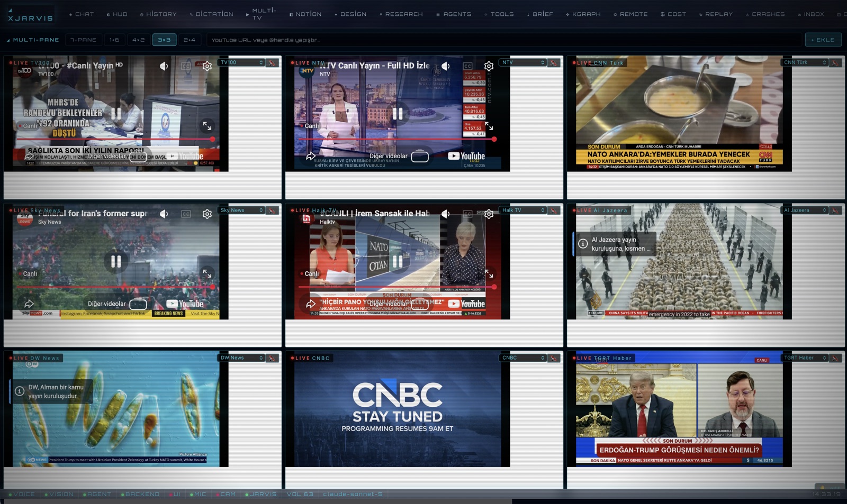Click the share arrow on the Halk TV player
The height and width of the screenshot is (504, 847).
click(311, 304)
